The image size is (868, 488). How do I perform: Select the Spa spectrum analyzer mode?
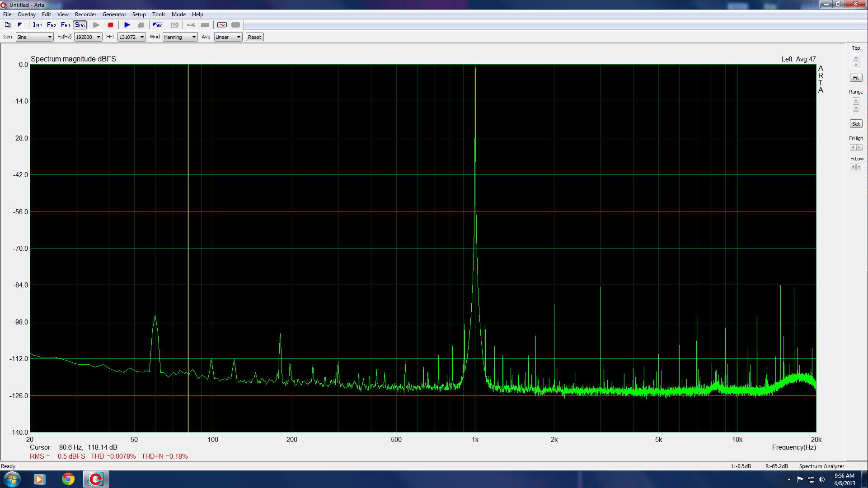pyautogui.click(x=80, y=25)
